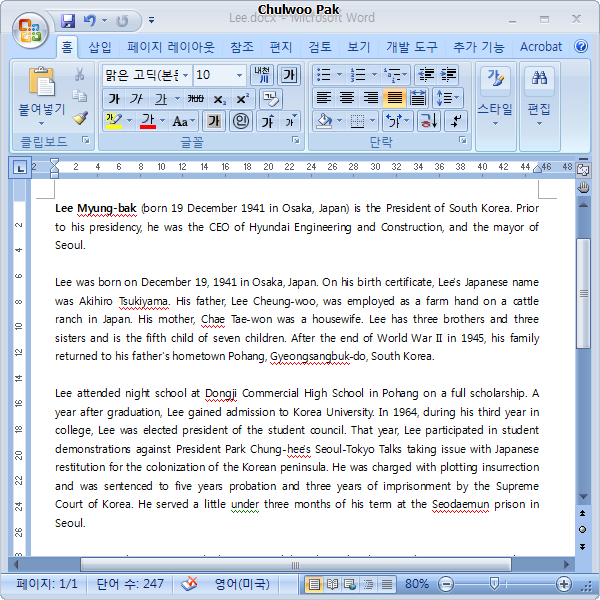Screen dimensions: 600x600
Task: Open the font size dropdown
Action: point(239,75)
